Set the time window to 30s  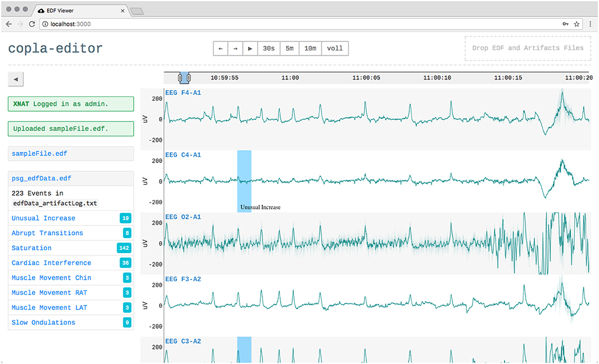coord(269,49)
